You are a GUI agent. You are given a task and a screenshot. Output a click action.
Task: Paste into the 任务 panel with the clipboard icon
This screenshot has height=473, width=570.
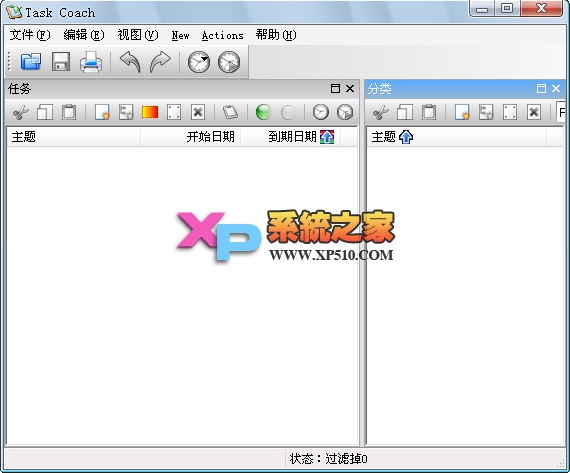(x=69, y=112)
